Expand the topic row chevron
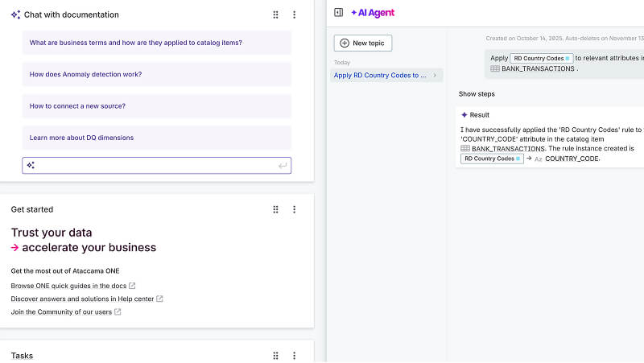Image resolution: width=644 pixels, height=363 pixels. [x=435, y=75]
